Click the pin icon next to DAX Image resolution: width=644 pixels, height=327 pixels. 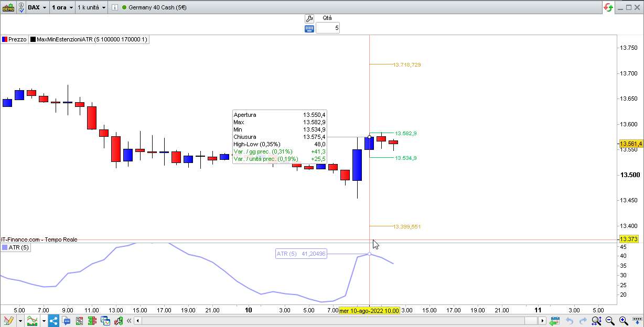(20, 7)
